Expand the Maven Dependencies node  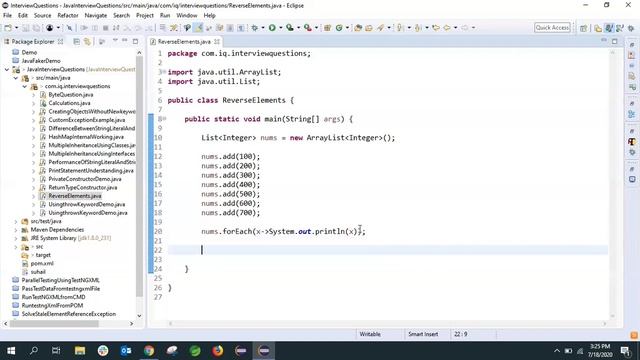pos(16,230)
